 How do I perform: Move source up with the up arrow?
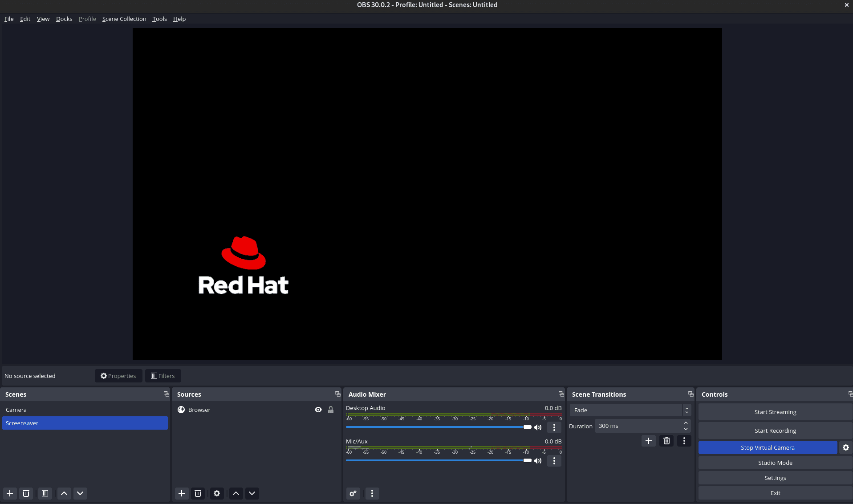click(236, 493)
